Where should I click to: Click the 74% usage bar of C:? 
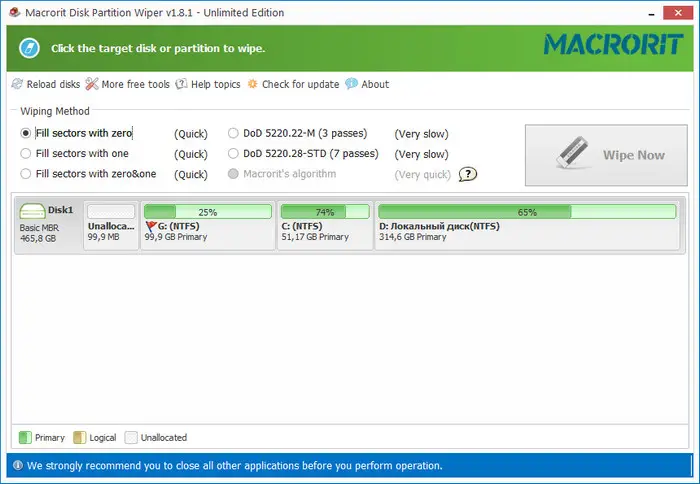pos(325,212)
